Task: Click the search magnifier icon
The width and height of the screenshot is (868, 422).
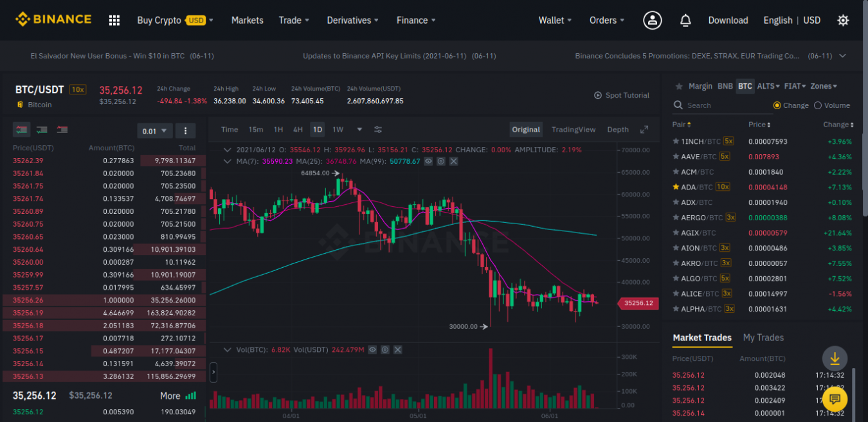Action: [x=678, y=105]
